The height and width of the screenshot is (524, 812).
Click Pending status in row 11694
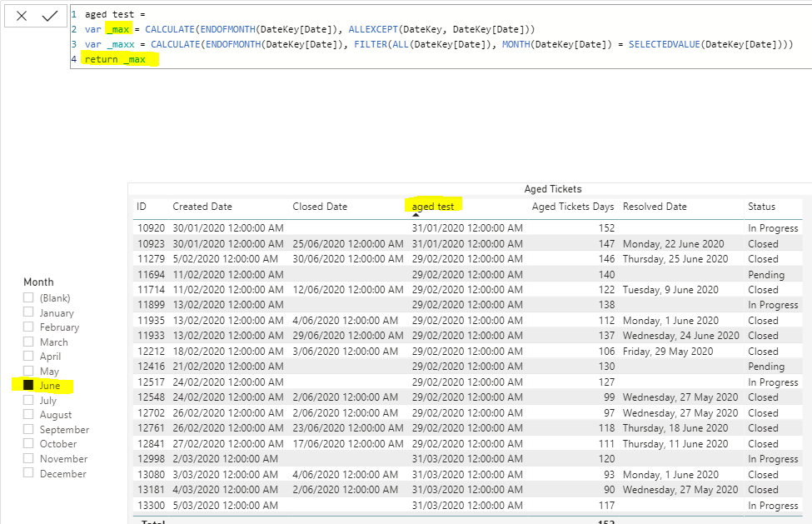[766, 274]
